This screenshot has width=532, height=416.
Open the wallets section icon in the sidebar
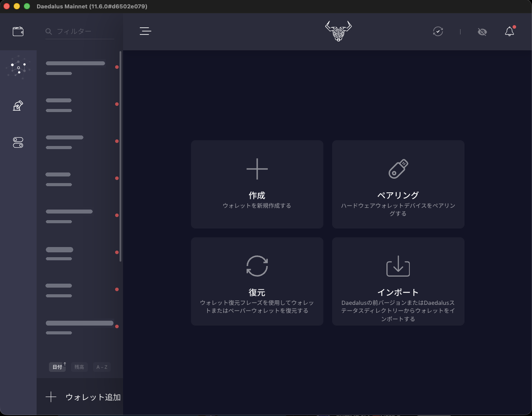18,31
